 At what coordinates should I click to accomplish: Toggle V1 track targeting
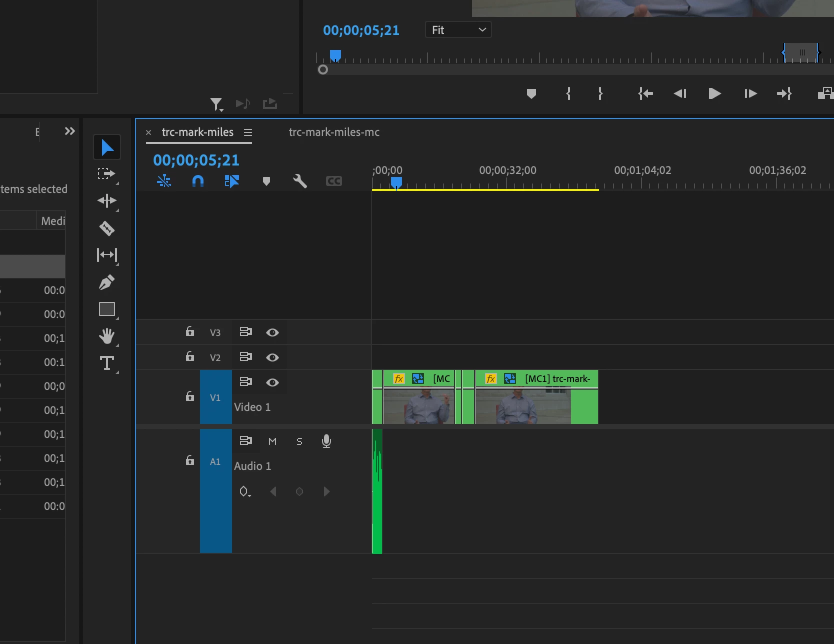tap(215, 397)
